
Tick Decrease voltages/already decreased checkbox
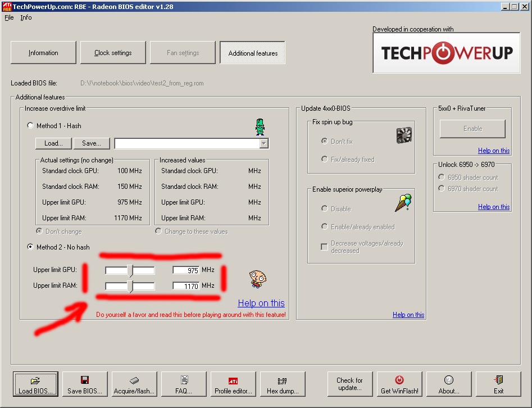coord(324,247)
